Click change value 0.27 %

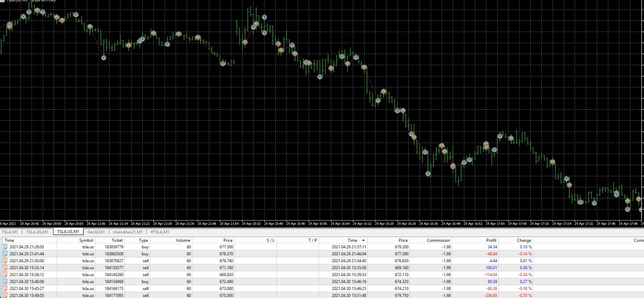(526, 281)
